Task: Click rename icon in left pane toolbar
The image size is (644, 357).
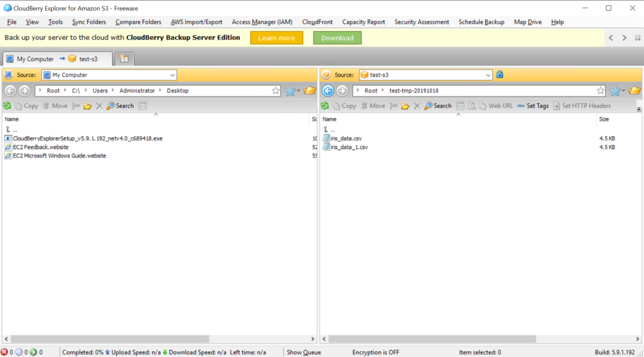Action: [76, 106]
